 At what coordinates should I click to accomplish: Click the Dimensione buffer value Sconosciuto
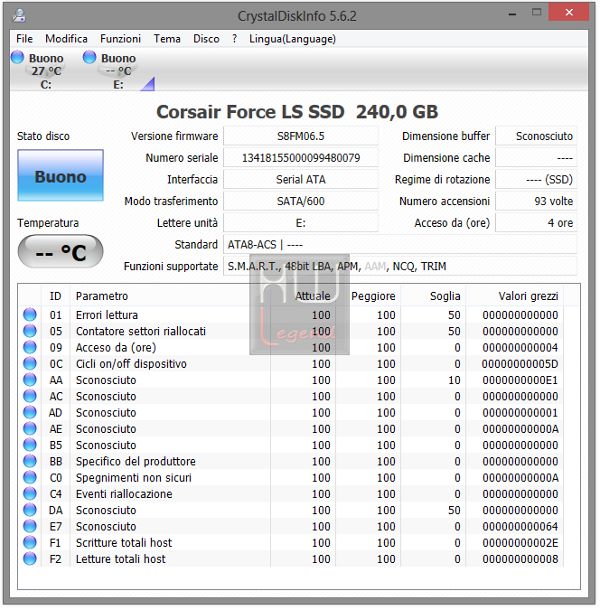coord(536,136)
